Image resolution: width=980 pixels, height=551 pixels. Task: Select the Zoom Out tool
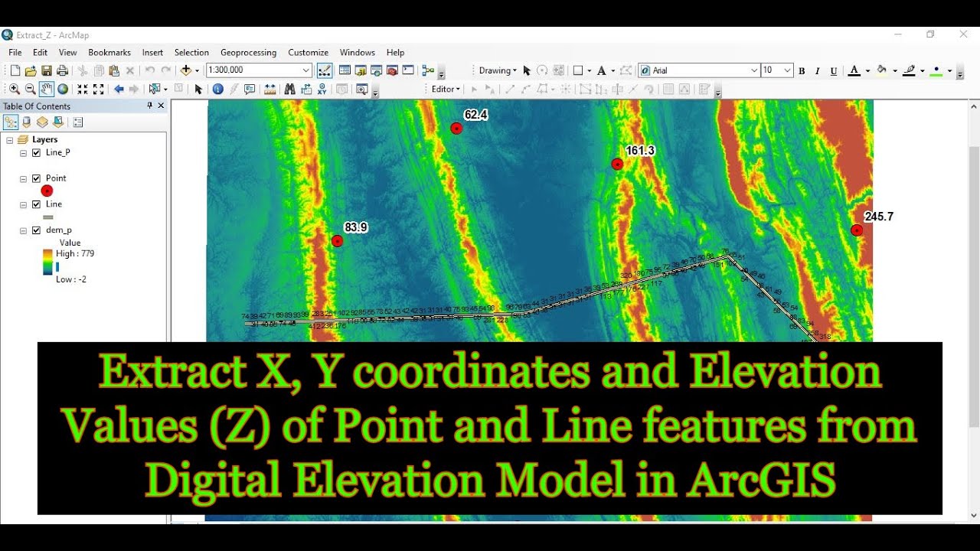click(x=31, y=90)
